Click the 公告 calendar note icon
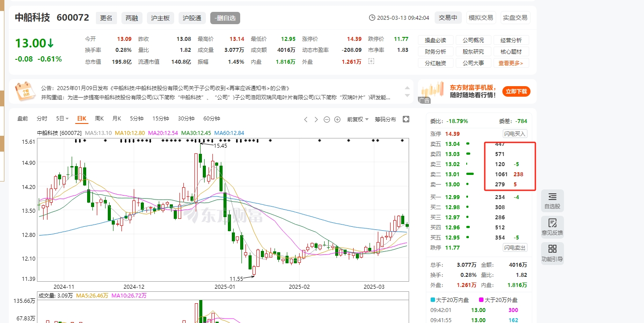 click(x=25, y=92)
